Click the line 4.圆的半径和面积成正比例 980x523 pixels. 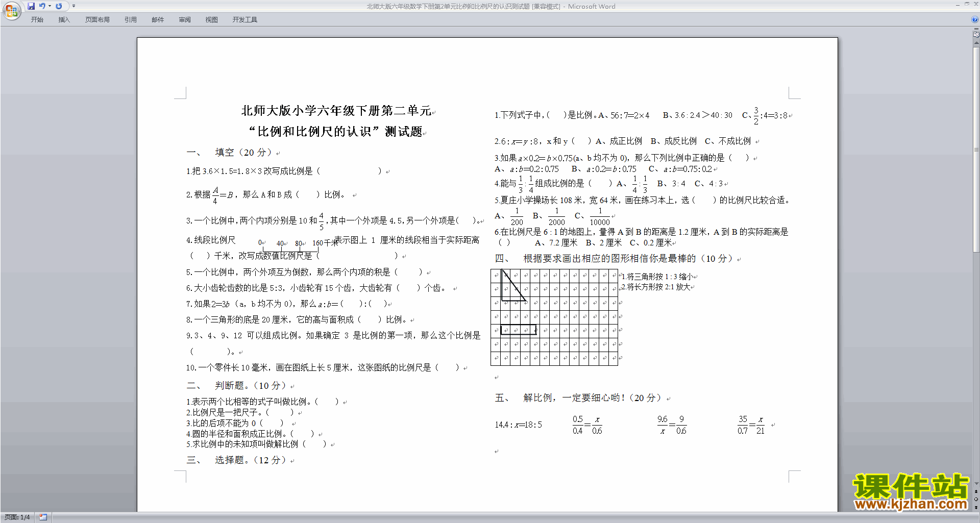coord(250,434)
